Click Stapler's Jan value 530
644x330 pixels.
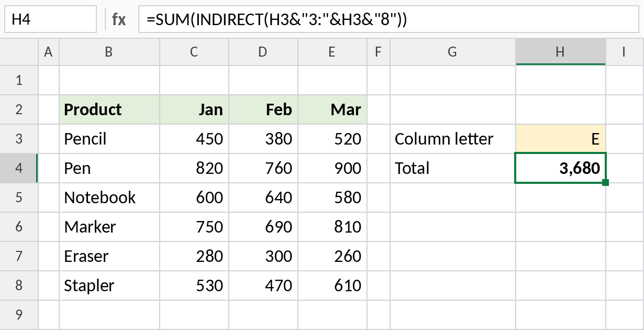194,285
